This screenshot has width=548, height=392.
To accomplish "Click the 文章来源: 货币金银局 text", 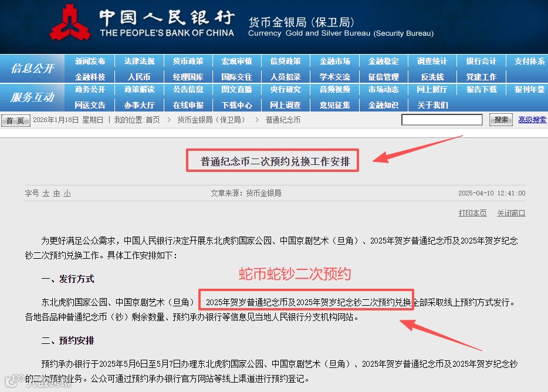I will [246, 193].
